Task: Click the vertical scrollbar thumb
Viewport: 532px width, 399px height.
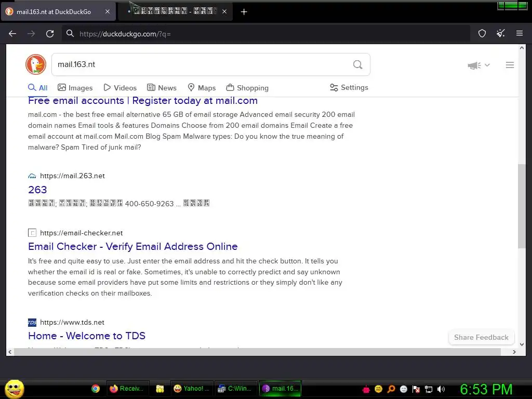Action: [x=522, y=206]
